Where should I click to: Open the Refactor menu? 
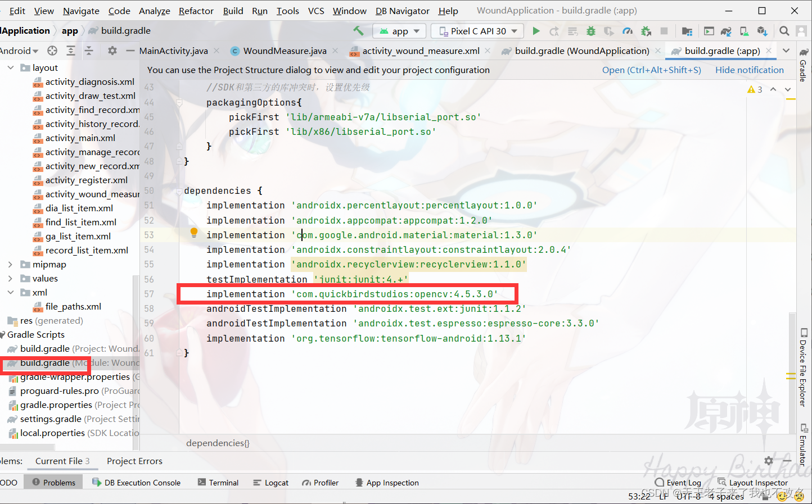point(196,11)
